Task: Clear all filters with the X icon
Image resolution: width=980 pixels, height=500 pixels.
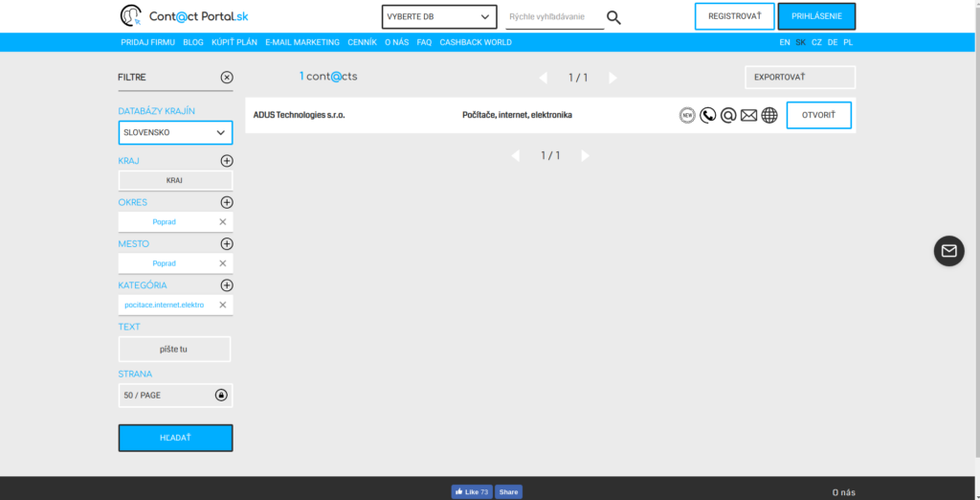Action: [x=227, y=78]
